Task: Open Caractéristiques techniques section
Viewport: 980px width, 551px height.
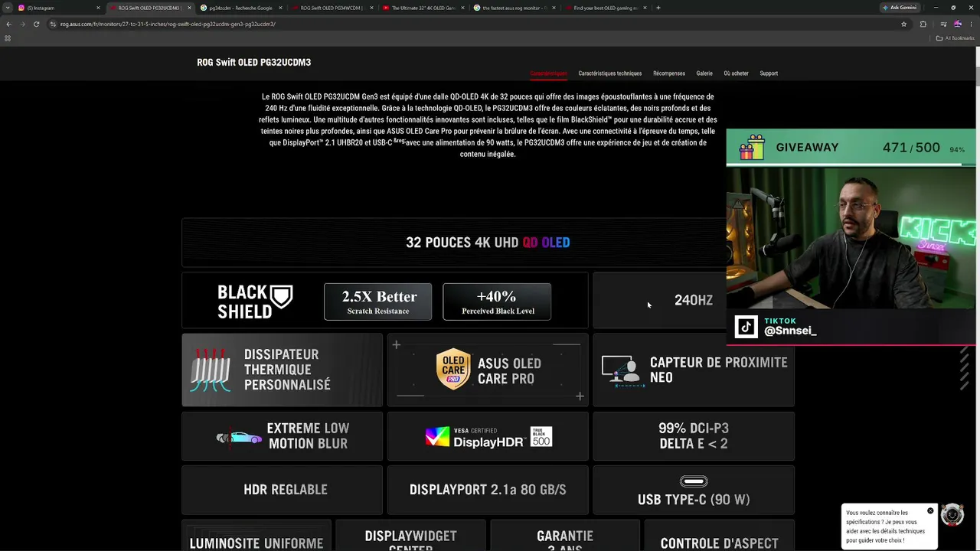Action: pos(609,73)
